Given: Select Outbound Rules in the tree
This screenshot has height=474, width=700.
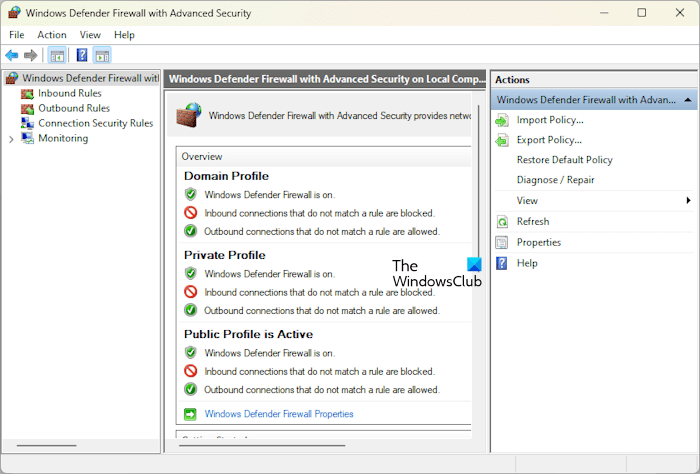Looking at the screenshot, I should [73, 108].
